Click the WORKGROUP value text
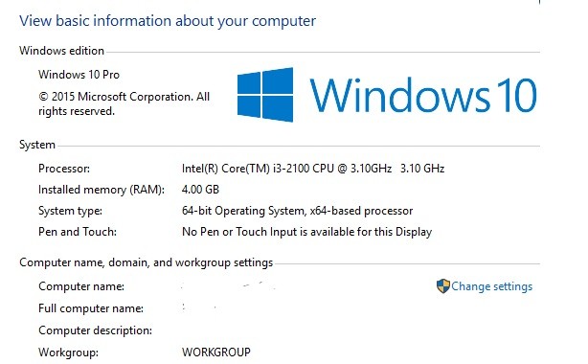 (x=216, y=353)
